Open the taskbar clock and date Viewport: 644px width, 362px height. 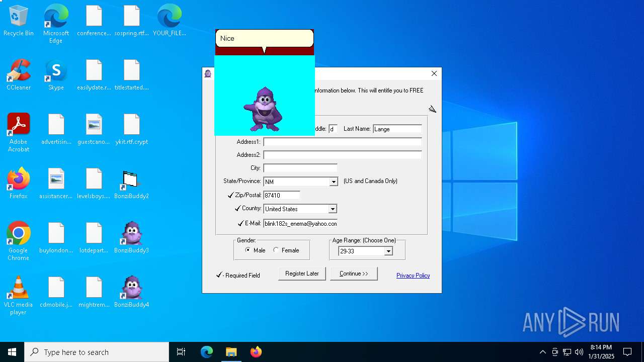point(601,352)
